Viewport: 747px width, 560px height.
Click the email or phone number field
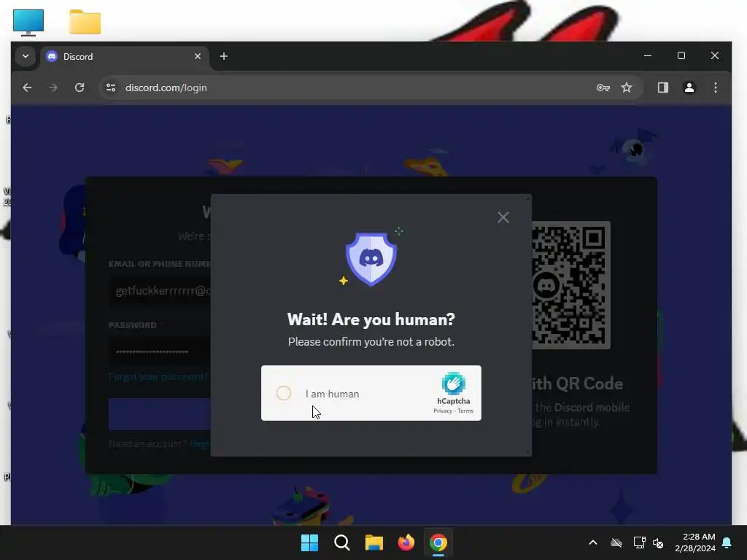(160, 291)
